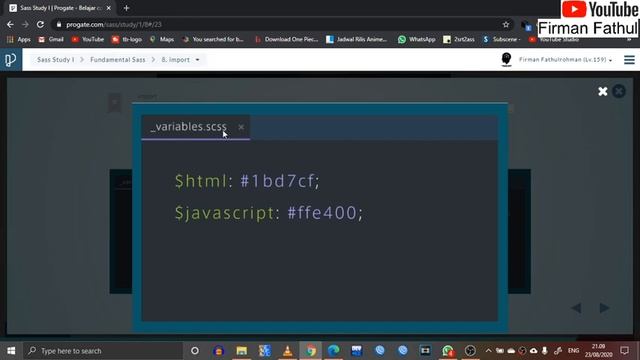Open Microsoft Edge from taskbar
Viewport: 640px width, 360px height.
click(333, 351)
